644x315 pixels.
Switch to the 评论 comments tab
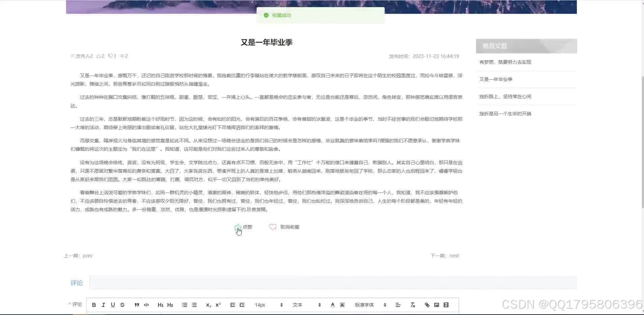76,283
